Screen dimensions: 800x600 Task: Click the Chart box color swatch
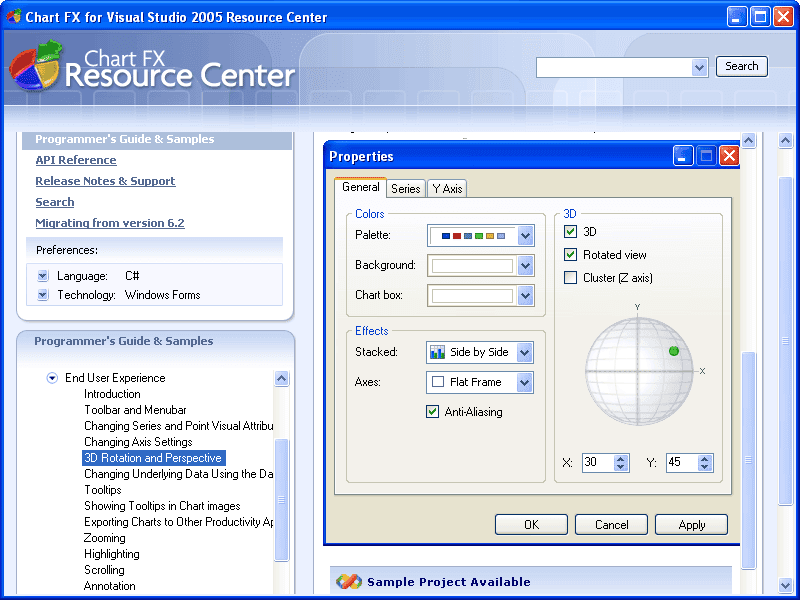(472, 295)
